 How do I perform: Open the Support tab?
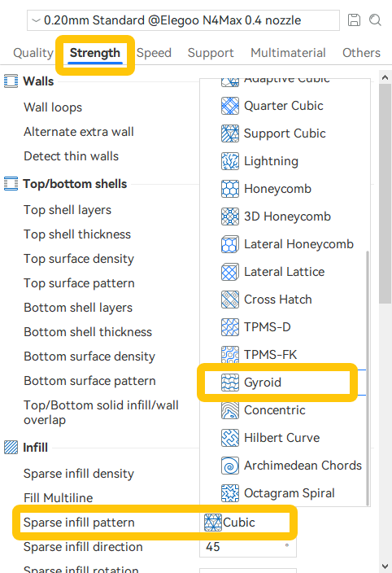(x=211, y=53)
